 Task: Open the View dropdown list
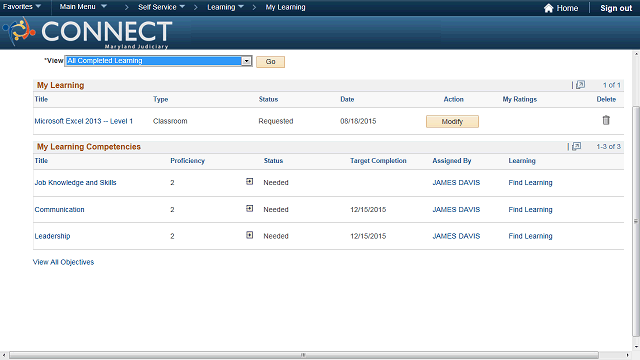point(246,61)
